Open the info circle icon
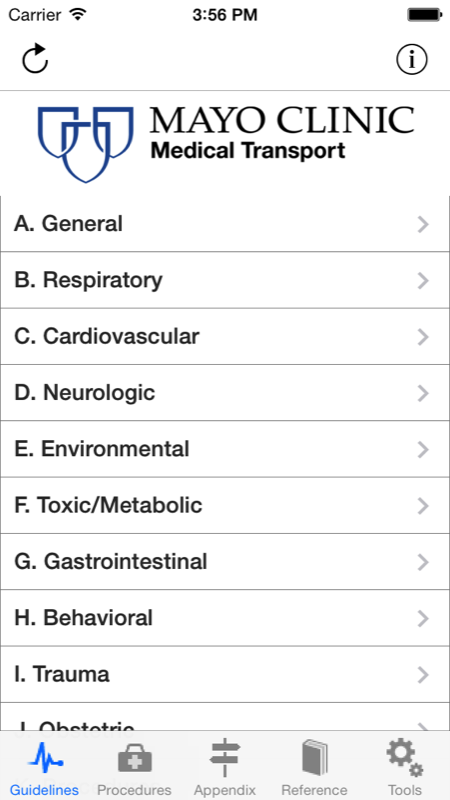The height and width of the screenshot is (800, 450). [412, 60]
